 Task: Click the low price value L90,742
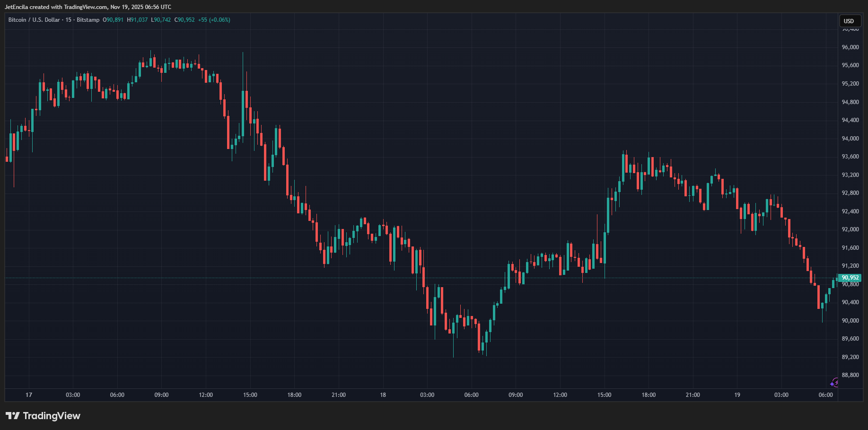[x=161, y=20]
